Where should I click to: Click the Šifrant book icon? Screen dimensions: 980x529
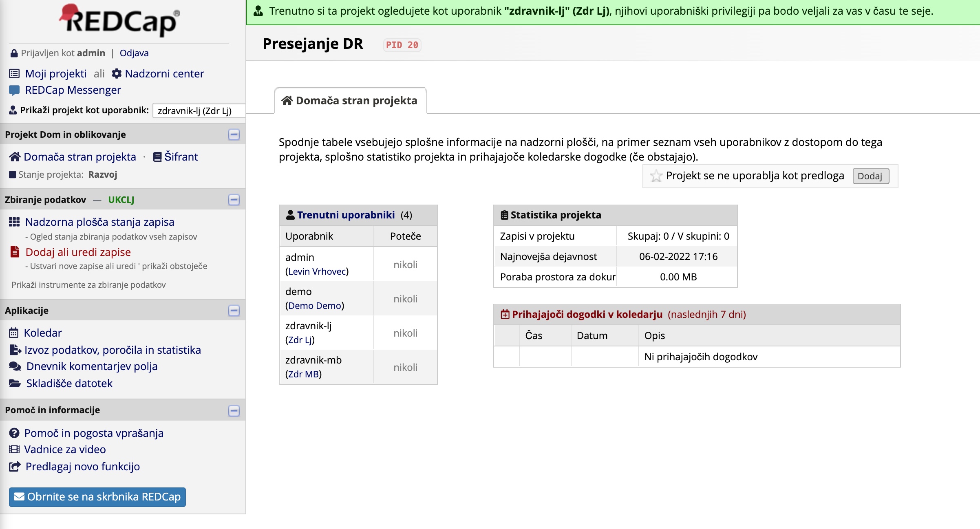point(157,157)
